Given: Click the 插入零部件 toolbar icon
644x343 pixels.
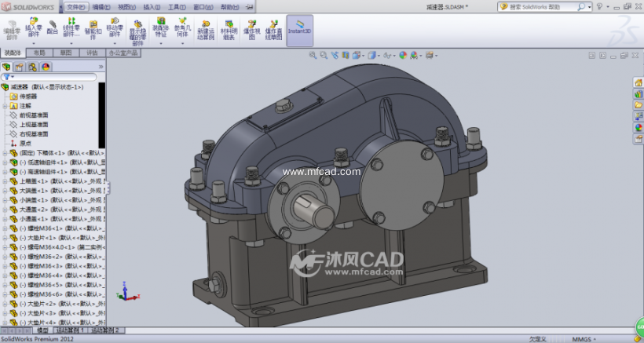Looking at the screenshot, I should (x=33, y=28).
